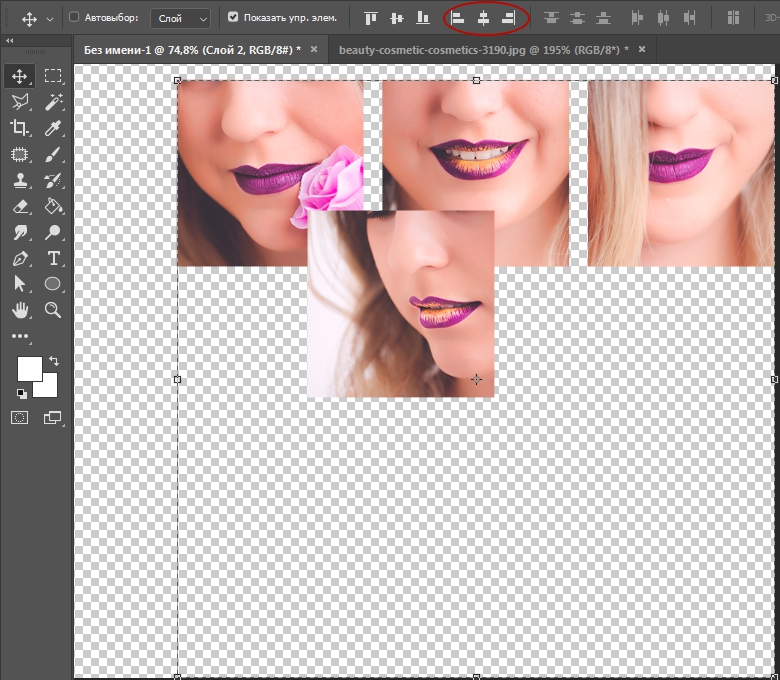Screen dimensions: 780x680
Task: Reset default foreground and background colors
Action: [21, 393]
